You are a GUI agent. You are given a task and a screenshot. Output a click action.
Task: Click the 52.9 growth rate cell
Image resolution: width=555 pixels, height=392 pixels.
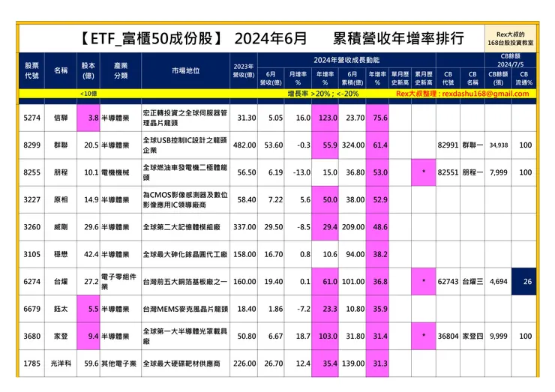point(377,199)
